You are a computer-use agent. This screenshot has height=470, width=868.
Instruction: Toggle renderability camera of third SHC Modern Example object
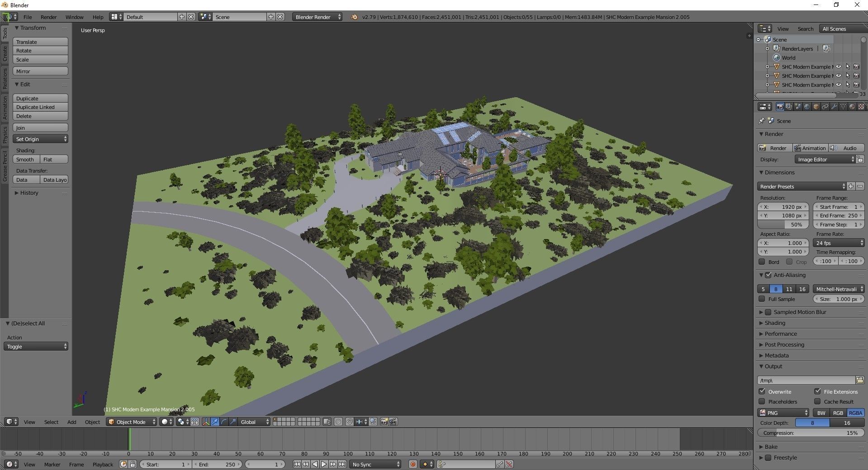856,85
